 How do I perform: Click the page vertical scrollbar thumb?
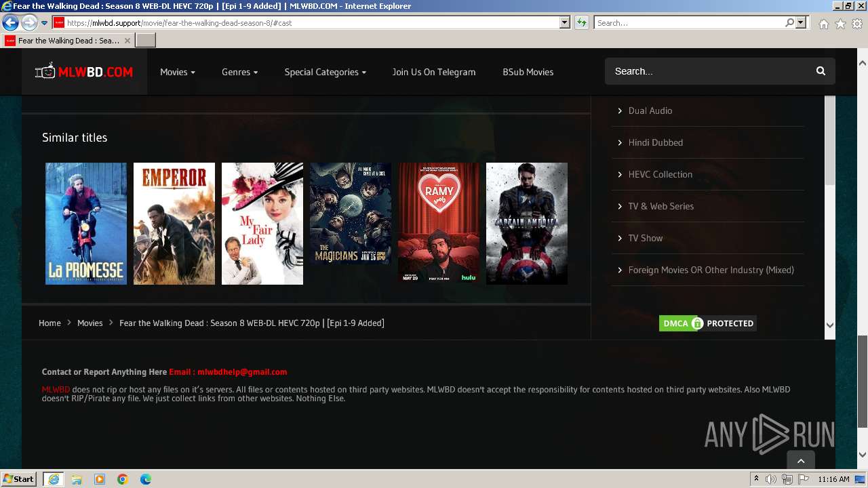tap(863, 381)
